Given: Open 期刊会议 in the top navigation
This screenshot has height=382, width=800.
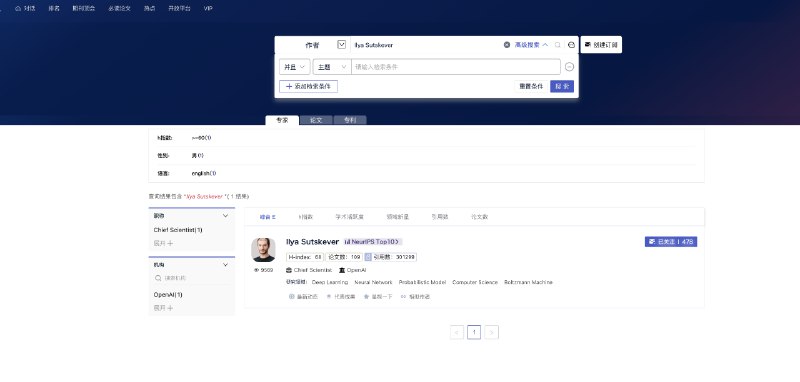Looking at the screenshot, I should click(x=84, y=9).
